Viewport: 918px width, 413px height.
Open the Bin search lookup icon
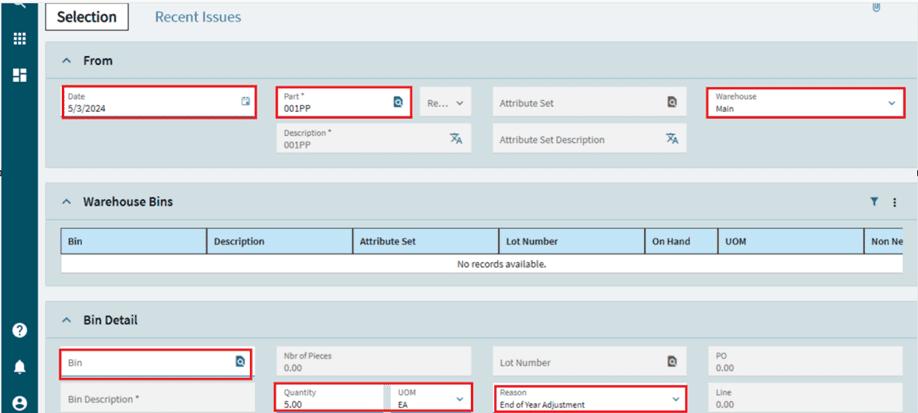point(240,362)
